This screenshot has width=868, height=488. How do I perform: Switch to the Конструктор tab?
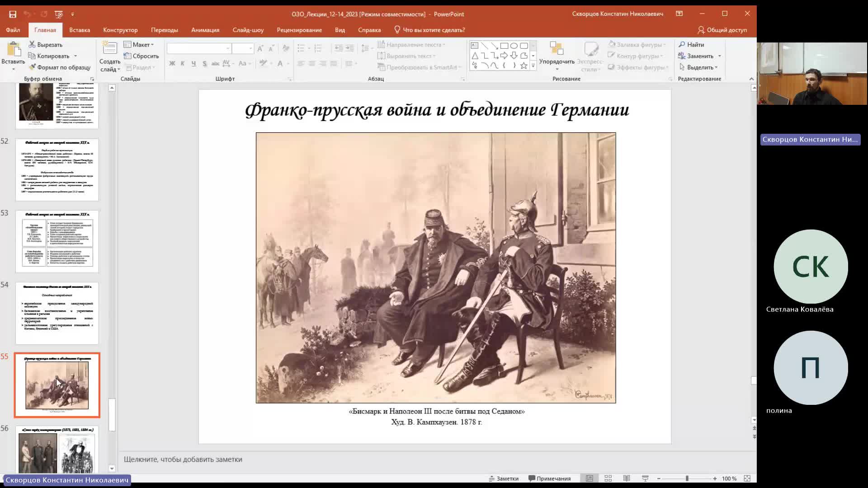[x=120, y=30]
